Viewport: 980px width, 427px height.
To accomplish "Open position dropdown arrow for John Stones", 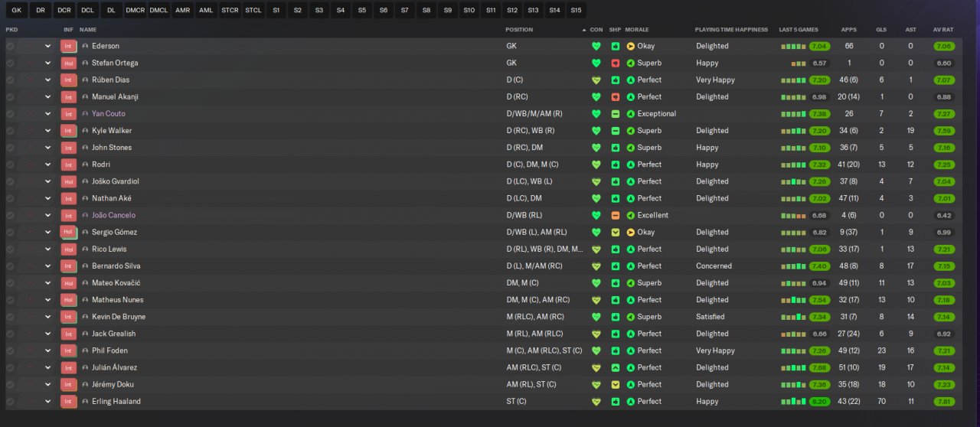I will [48, 148].
